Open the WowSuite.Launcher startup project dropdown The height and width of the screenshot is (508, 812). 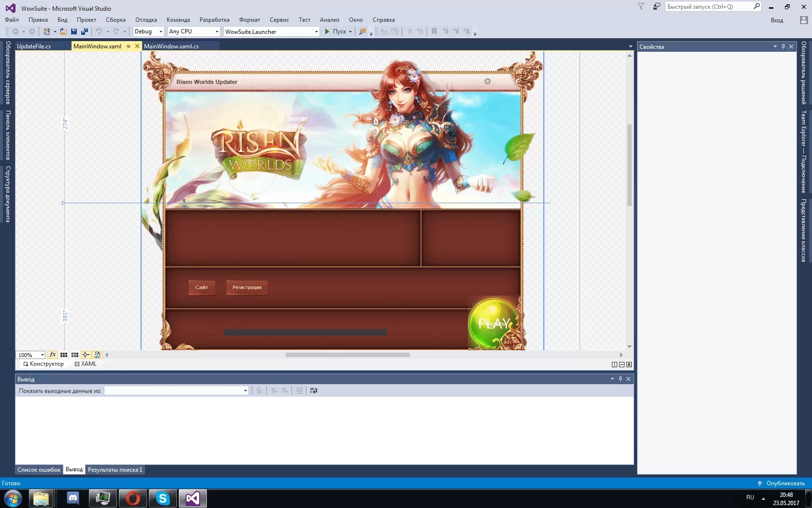pyautogui.click(x=272, y=31)
